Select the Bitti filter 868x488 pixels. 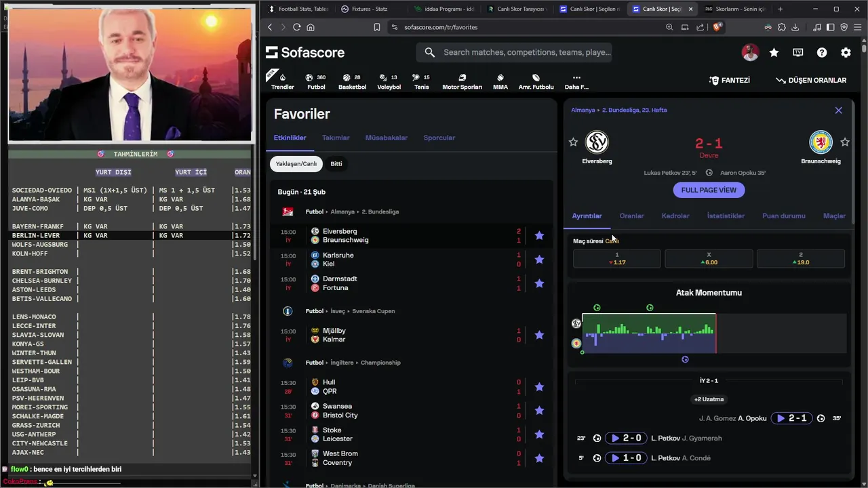point(336,164)
